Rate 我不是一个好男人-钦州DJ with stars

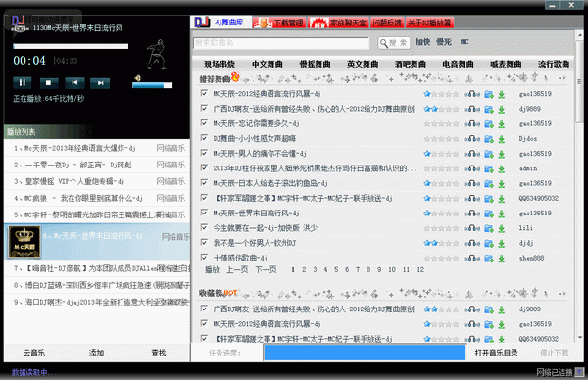point(441,243)
